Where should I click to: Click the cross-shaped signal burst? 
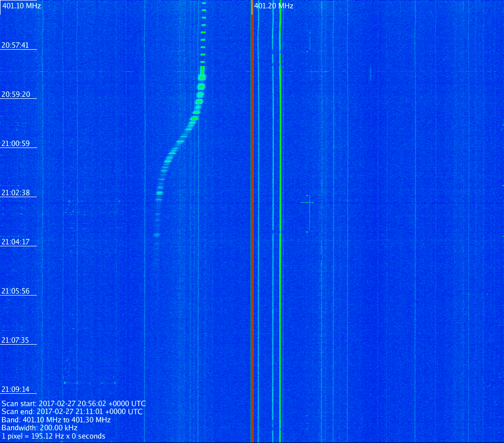(x=307, y=202)
